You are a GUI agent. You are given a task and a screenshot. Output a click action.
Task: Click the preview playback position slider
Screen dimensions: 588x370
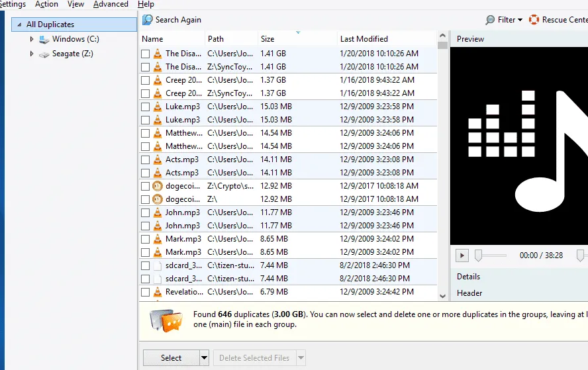[491, 255]
